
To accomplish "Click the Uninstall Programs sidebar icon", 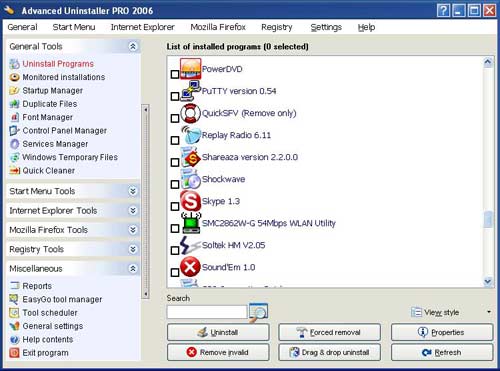I will [14, 64].
